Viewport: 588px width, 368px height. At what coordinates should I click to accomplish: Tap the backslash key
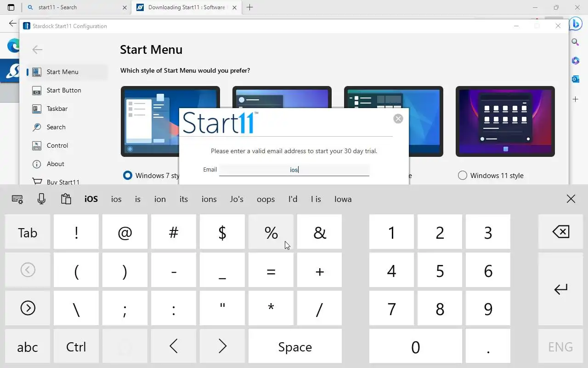click(x=76, y=308)
